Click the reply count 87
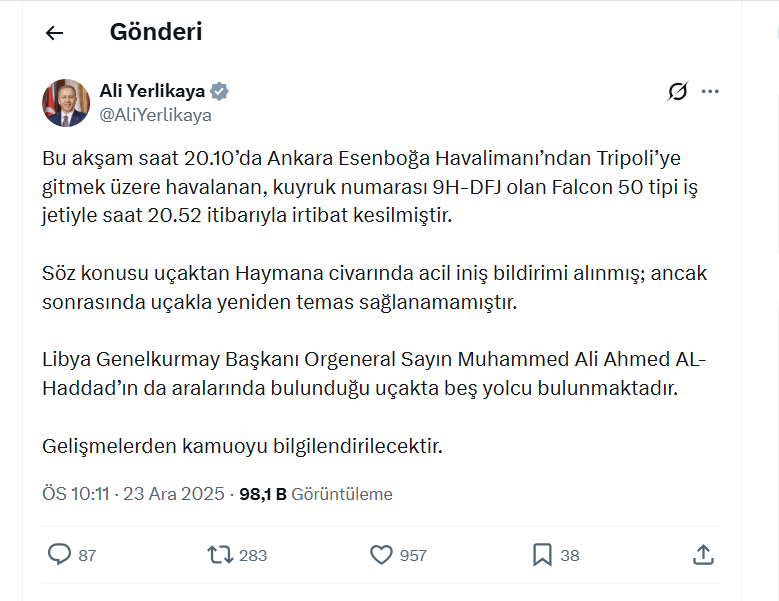The height and width of the screenshot is (601, 779). [87, 555]
